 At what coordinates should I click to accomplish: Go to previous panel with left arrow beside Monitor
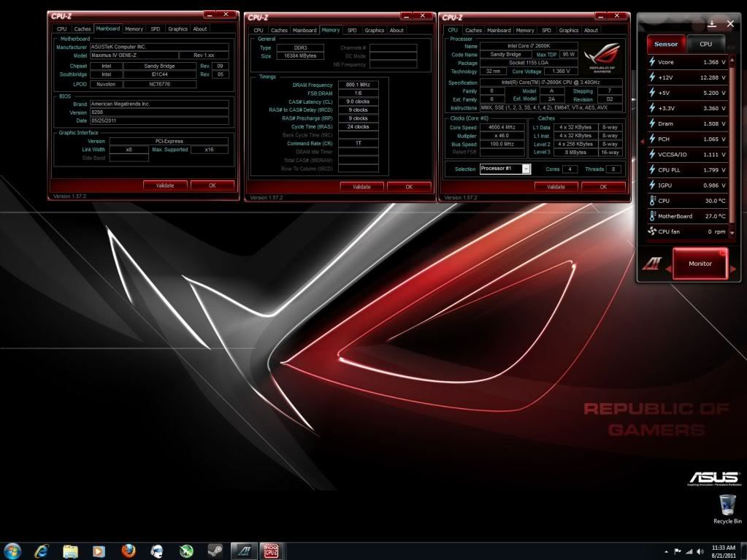tap(668, 269)
